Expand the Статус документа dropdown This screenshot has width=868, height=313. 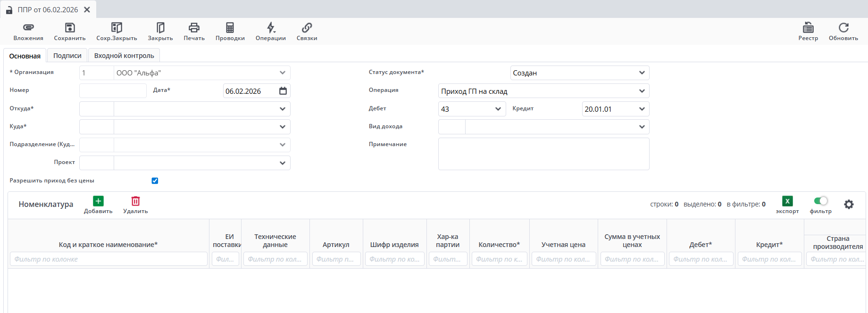(x=642, y=73)
